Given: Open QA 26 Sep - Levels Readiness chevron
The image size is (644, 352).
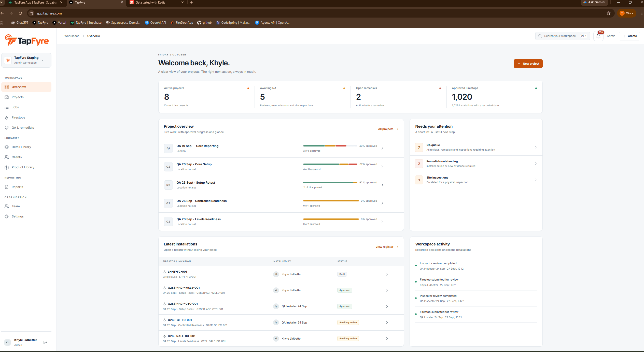Looking at the screenshot, I should 382,222.
